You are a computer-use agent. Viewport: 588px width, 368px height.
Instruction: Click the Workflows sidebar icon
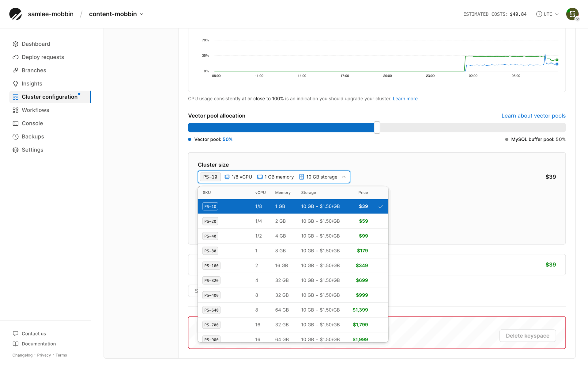point(16,110)
